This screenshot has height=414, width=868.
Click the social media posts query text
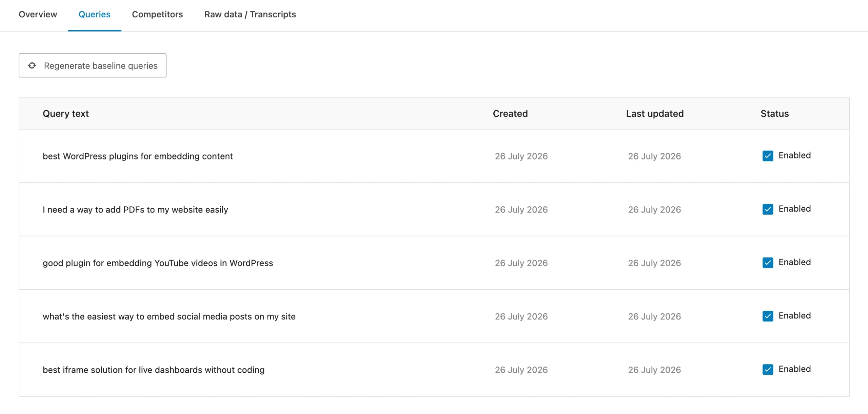(169, 317)
